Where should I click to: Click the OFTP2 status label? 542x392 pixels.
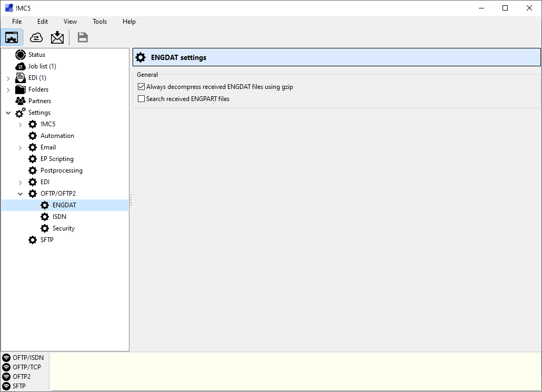22,376
